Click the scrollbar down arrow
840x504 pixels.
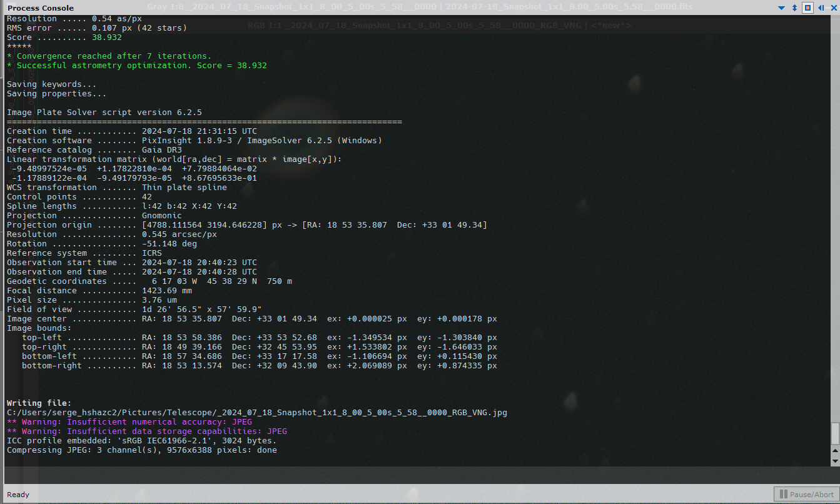pyautogui.click(x=834, y=461)
